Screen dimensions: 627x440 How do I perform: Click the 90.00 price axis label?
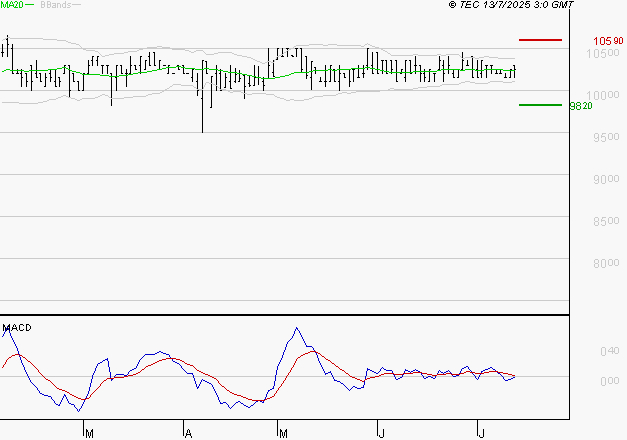606,179
